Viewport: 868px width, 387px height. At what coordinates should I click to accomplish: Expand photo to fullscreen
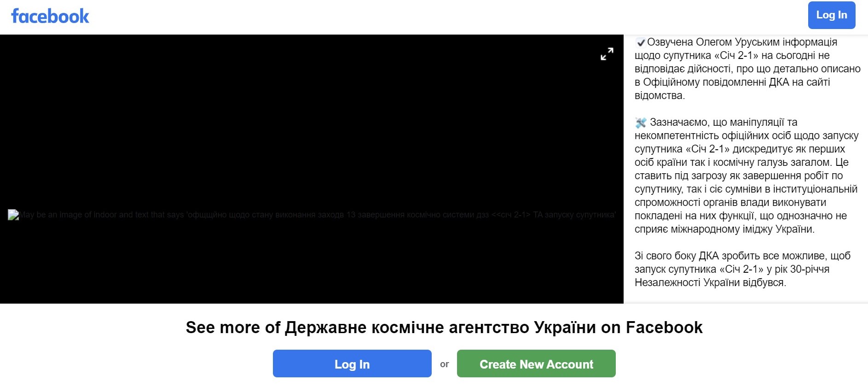point(607,54)
